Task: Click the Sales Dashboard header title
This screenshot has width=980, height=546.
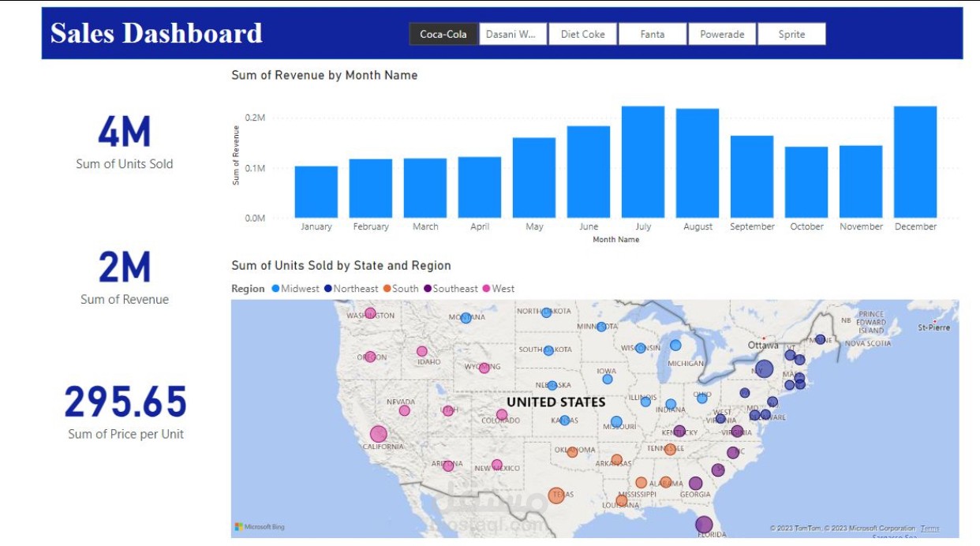Action: click(156, 33)
